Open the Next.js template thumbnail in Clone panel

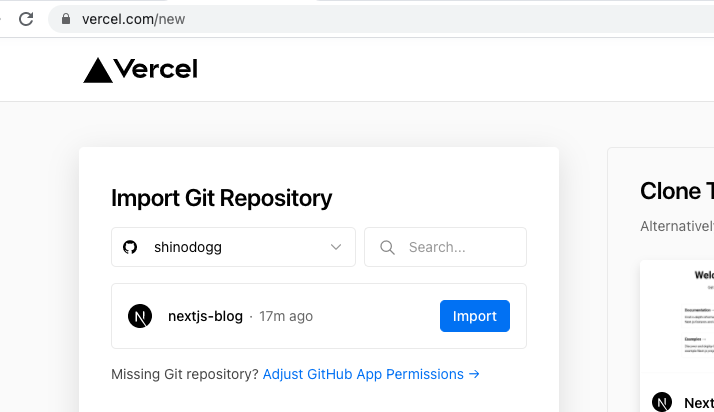[x=677, y=316]
